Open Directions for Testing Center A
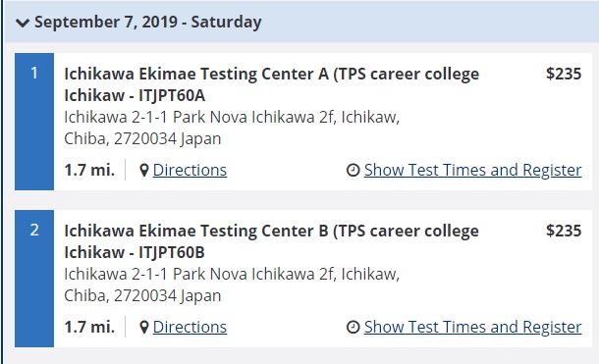 (190, 170)
